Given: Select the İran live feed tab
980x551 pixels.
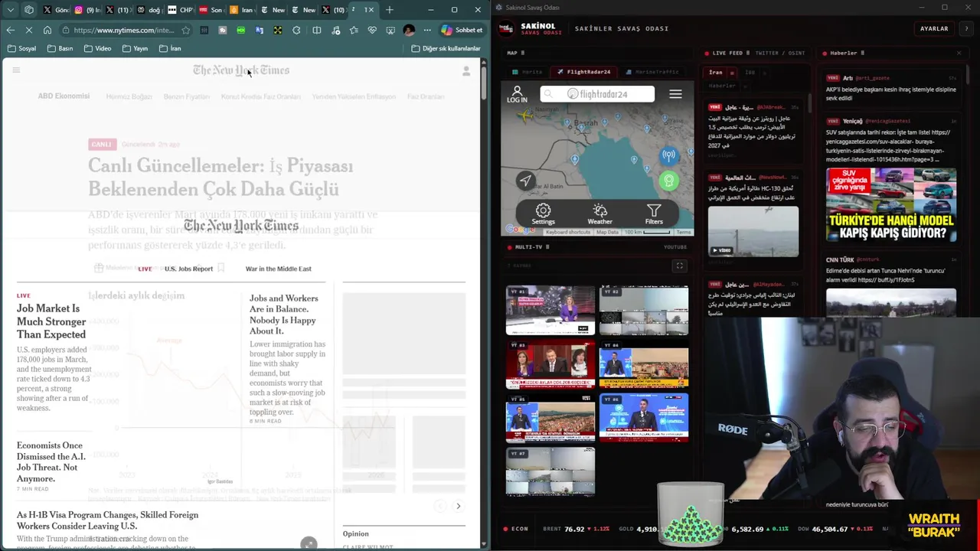Looking at the screenshot, I should point(715,73).
